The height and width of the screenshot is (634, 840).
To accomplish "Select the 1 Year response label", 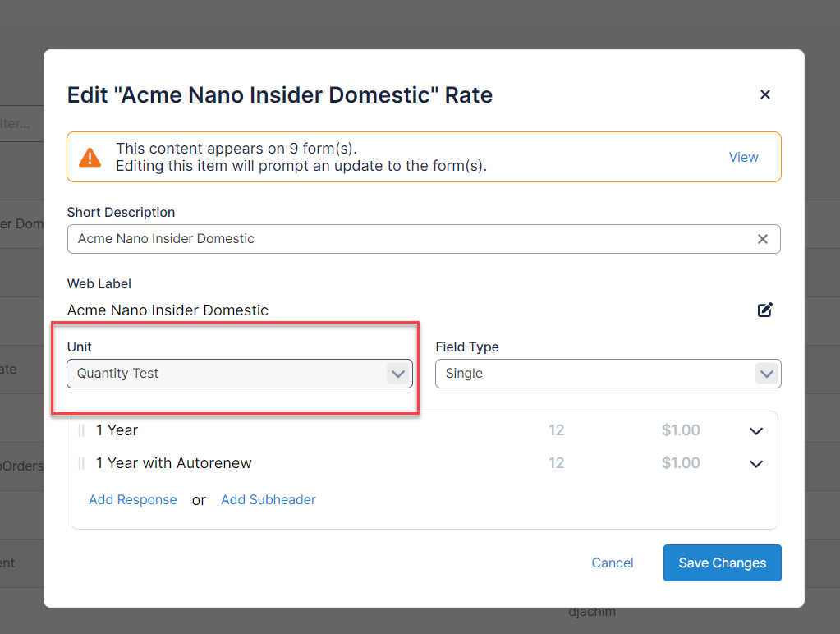I will [117, 430].
